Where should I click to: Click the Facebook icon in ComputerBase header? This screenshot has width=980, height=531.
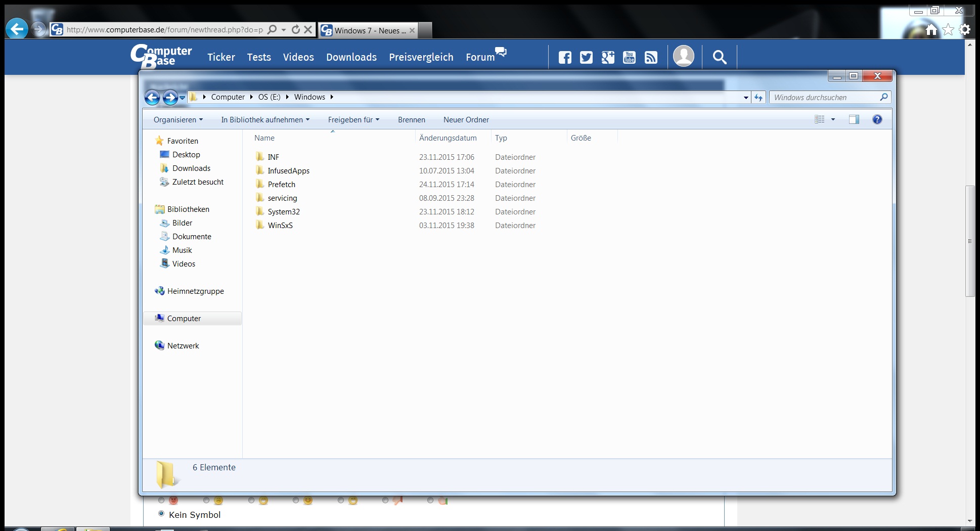[x=565, y=57]
